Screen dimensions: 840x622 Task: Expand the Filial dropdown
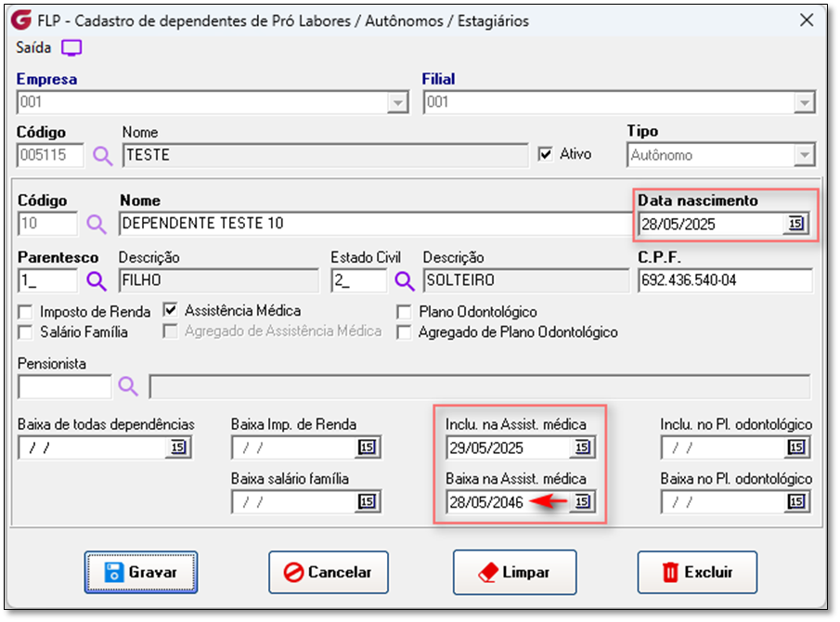coord(804,102)
